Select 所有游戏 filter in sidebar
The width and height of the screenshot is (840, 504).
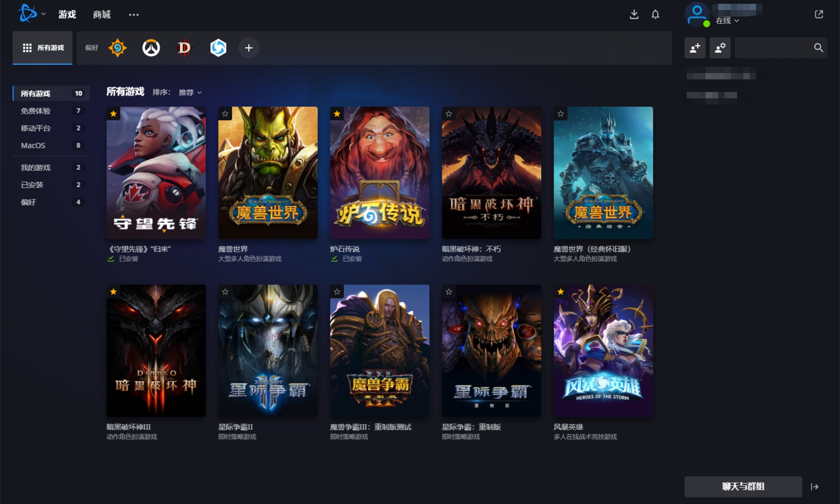click(51, 93)
